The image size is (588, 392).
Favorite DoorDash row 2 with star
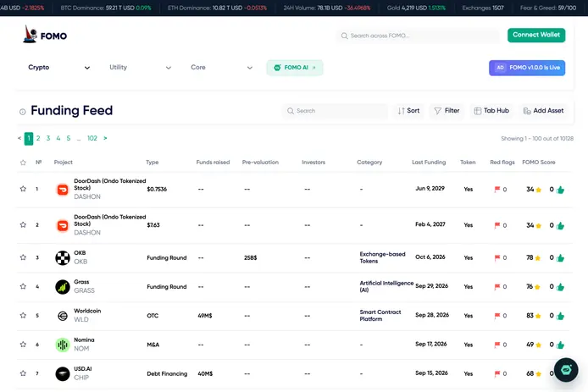click(x=23, y=225)
